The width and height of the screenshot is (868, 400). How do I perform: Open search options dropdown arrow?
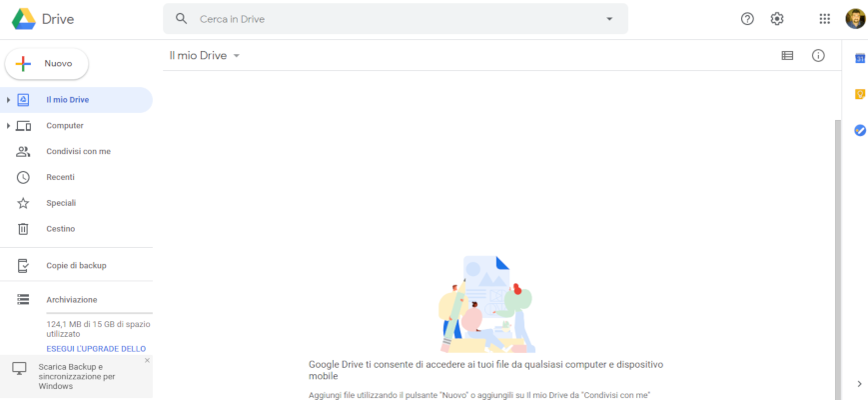[609, 19]
